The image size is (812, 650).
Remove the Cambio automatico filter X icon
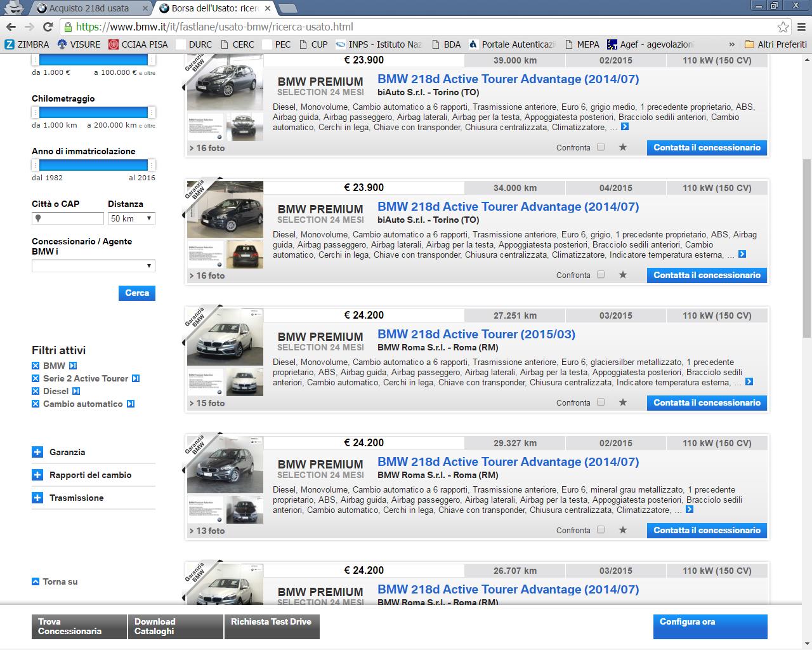point(36,404)
